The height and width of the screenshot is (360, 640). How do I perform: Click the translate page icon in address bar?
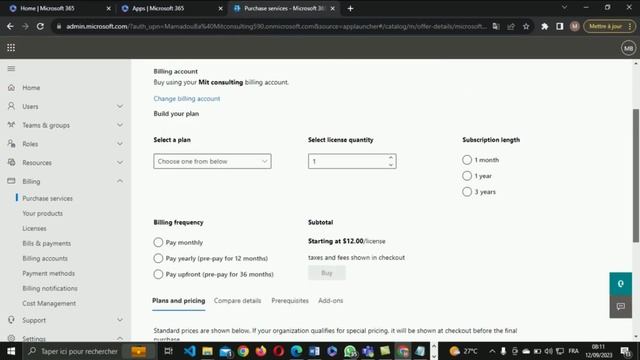pyautogui.click(x=496, y=27)
